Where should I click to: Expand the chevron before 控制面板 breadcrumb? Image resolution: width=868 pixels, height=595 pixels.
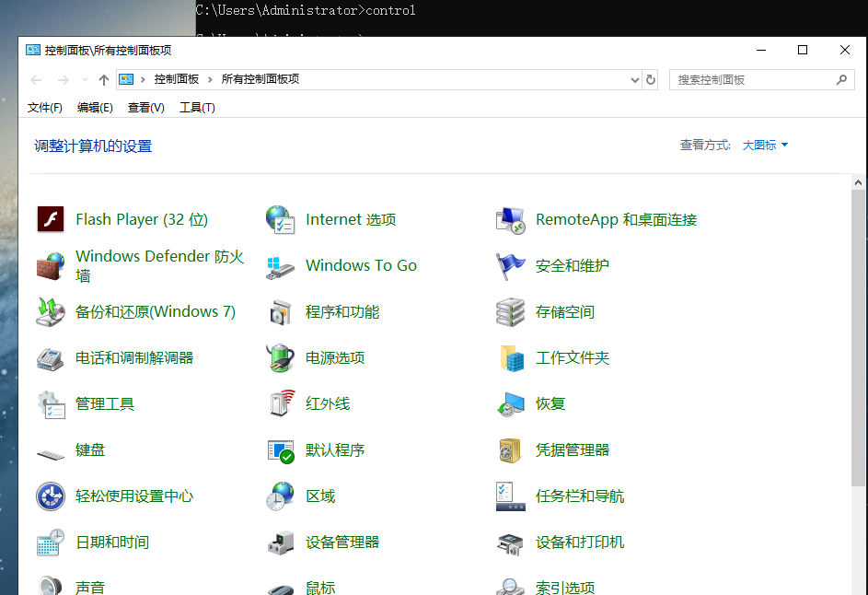[143, 79]
